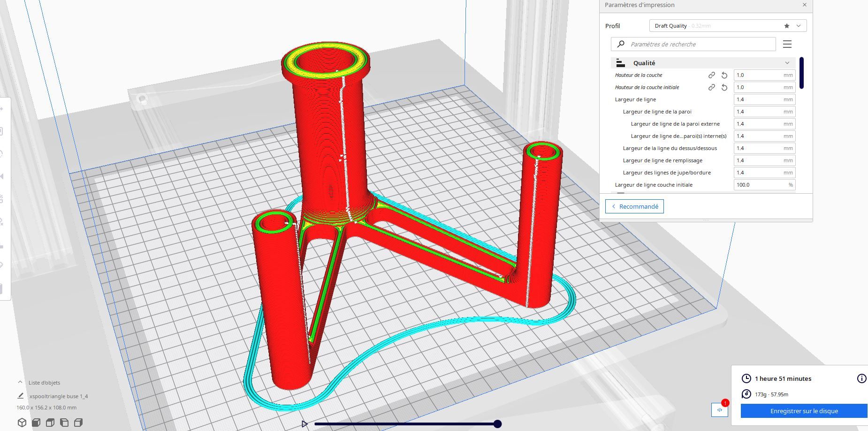
Task: Click the simulation path slider handle
Action: (x=497, y=424)
